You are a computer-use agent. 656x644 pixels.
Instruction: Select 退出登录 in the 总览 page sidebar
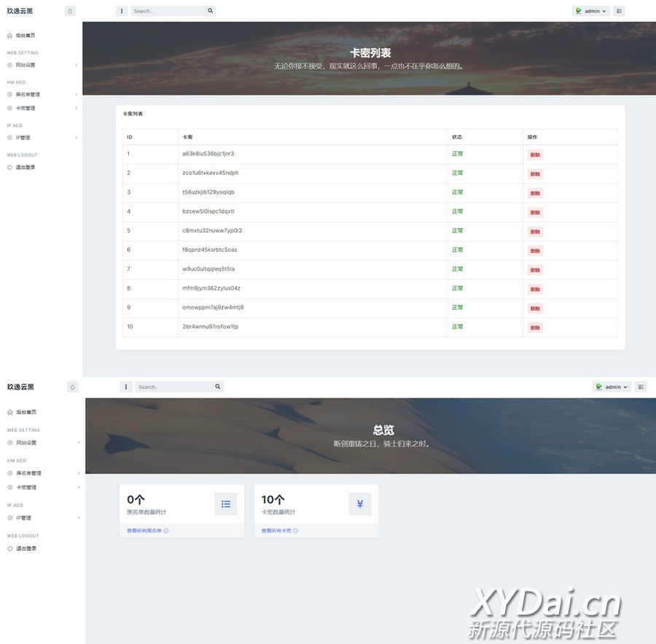26,548
